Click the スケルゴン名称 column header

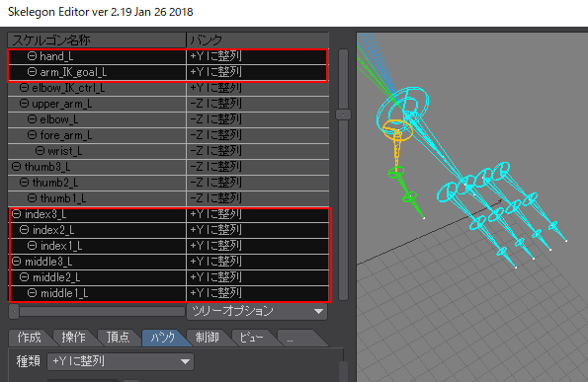pyautogui.click(x=97, y=40)
